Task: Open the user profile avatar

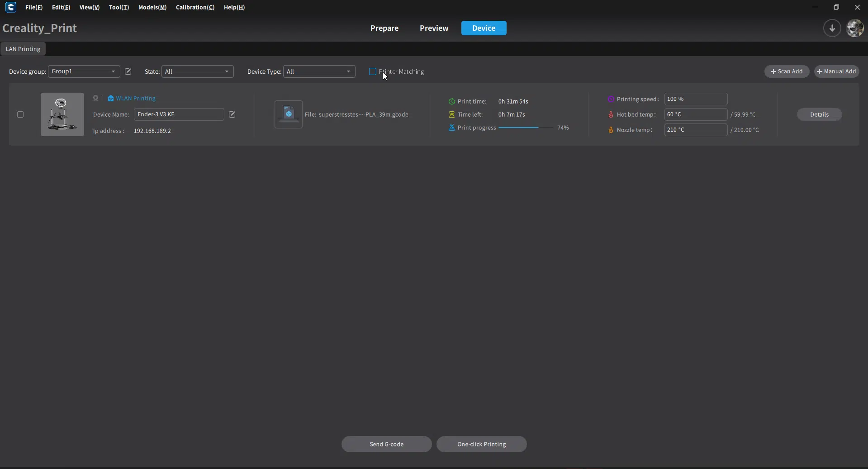Action: 855,28
